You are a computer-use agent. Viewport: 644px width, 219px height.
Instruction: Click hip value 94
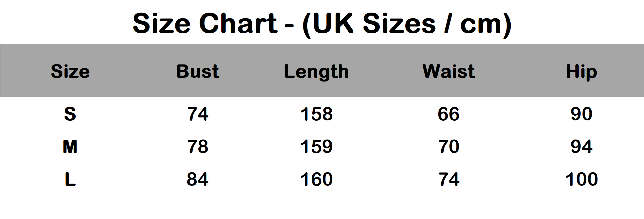point(581,147)
